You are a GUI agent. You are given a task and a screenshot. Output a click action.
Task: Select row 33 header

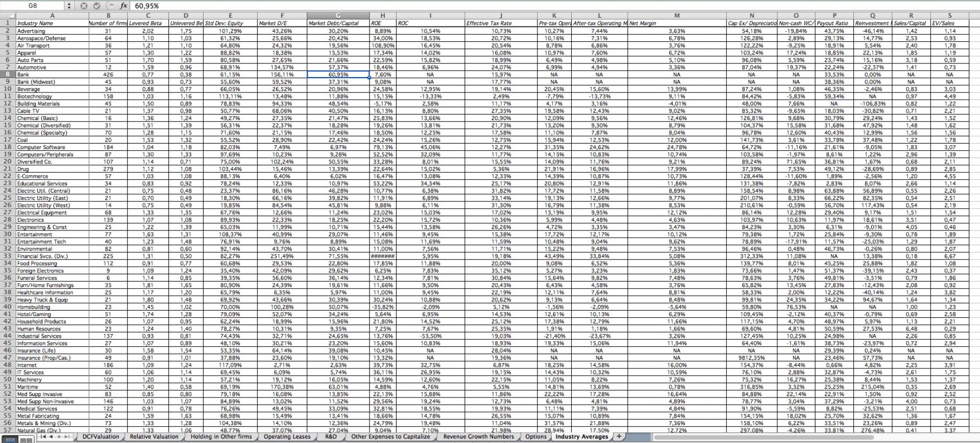[x=7, y=256]
